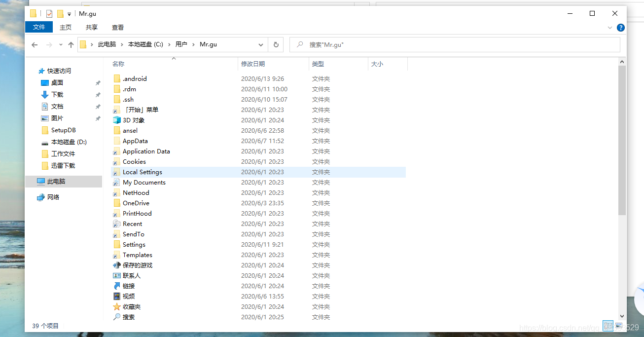Refresh the current folder view
This screenshot has width=644, height=337.
(x=276, y=45)
